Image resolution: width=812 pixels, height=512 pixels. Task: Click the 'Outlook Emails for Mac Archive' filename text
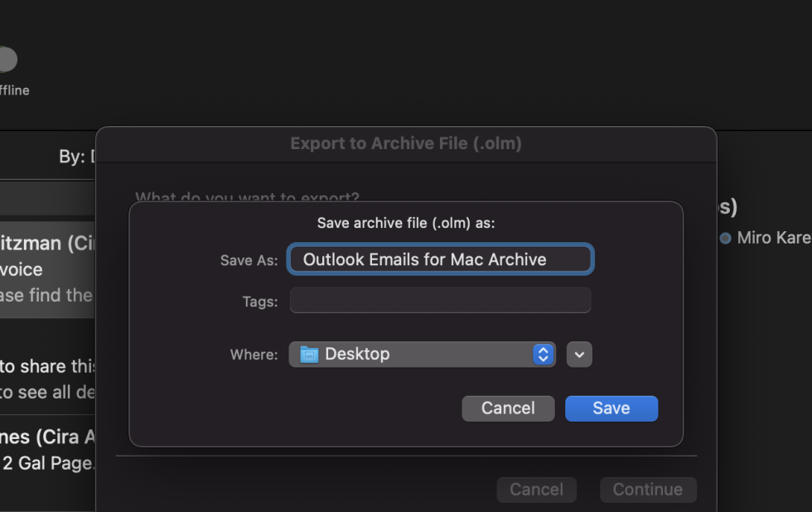(440, 258)
